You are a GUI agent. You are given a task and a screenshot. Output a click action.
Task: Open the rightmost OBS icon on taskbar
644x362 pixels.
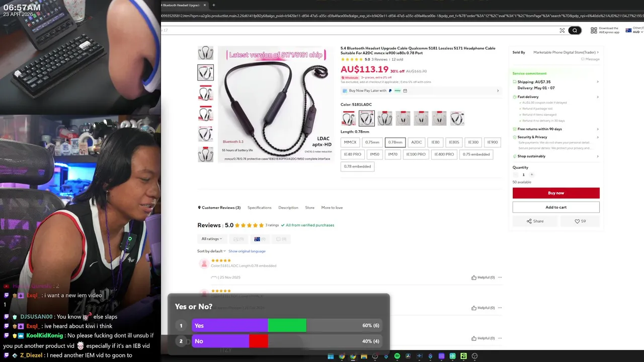[x=474, y=356]
